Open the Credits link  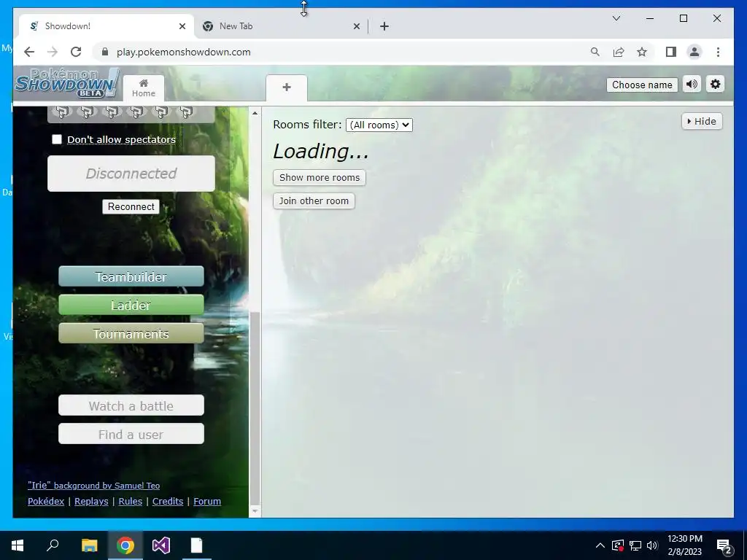coord(168,501)
